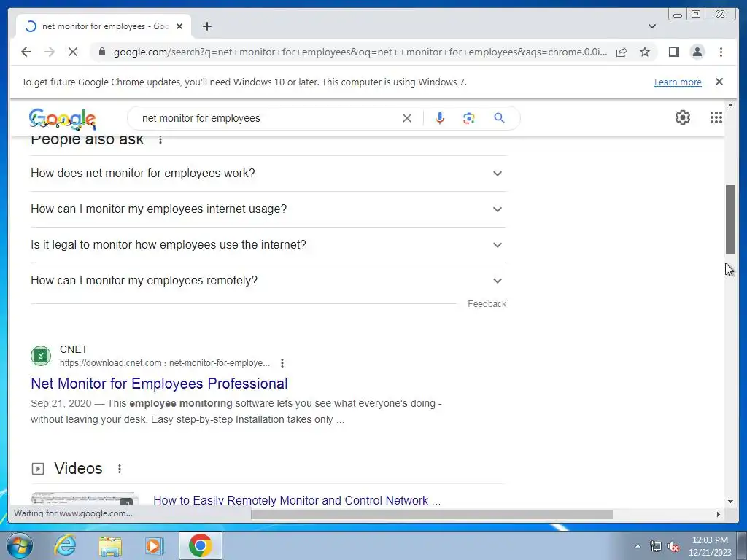Open a new browser tab
Image resolution: width=747 pixels, height=560 pixels.
206,26
